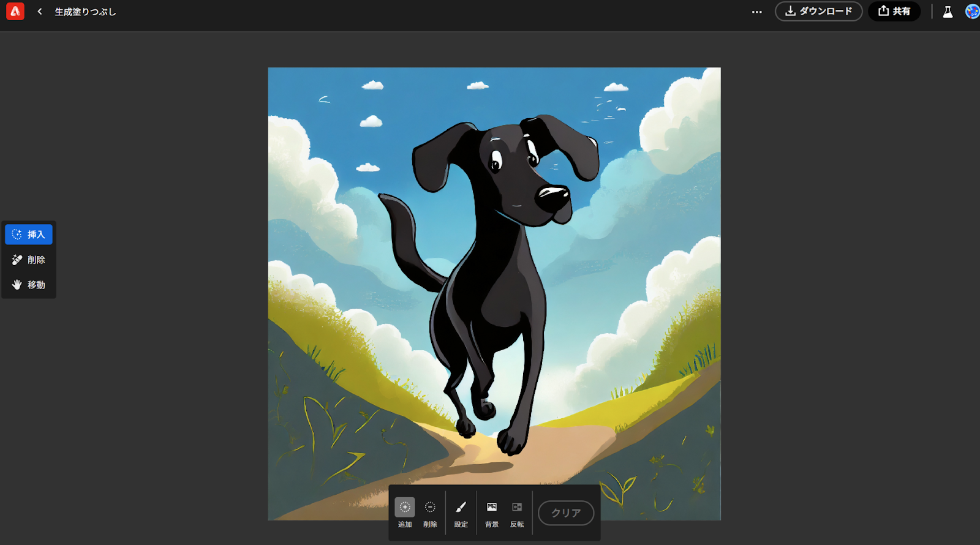Image resolution: width=980 pixels, height=545 pixels.
Task: Click the dog's nose on the canvas
Action: [552, 195]
